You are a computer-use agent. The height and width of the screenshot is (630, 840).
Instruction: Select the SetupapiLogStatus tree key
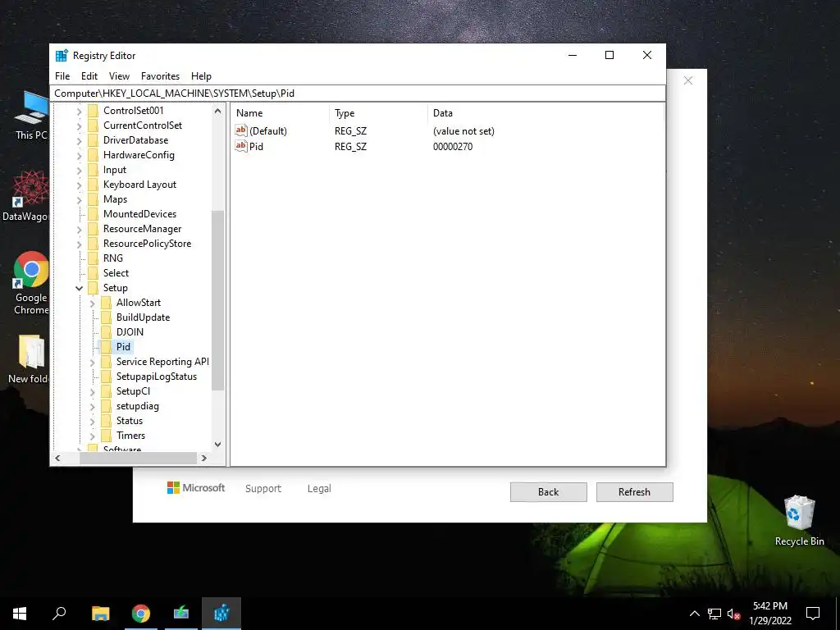[157, 377]
